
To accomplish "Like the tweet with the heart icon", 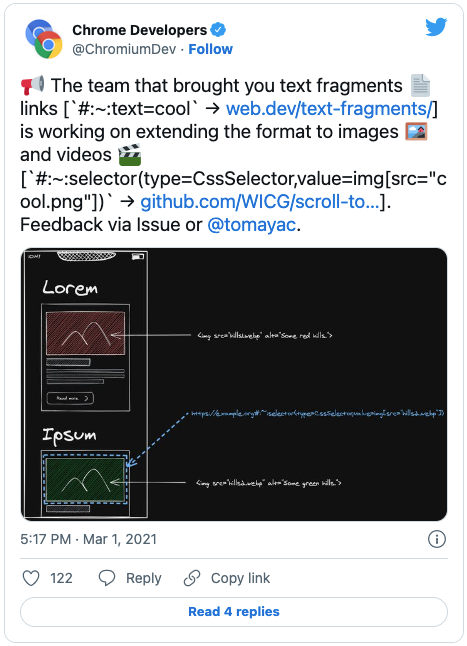I will pyautogui.click(x=31, y=578).
